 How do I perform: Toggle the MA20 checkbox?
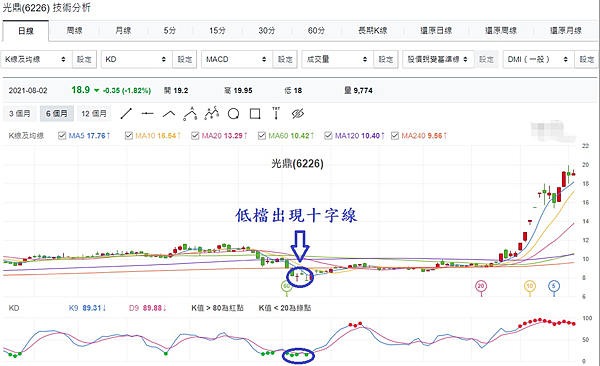tap(195, 136)
